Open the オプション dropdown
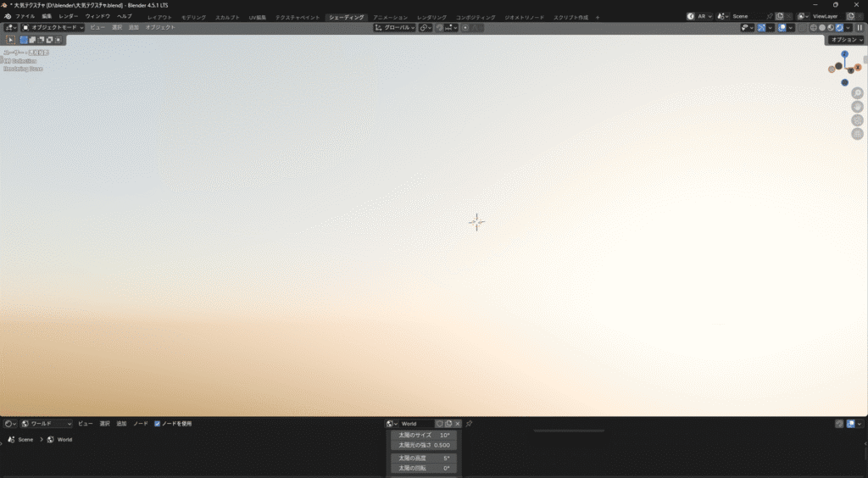The height and width of the screenshot is (478, 868). [847, 40]
